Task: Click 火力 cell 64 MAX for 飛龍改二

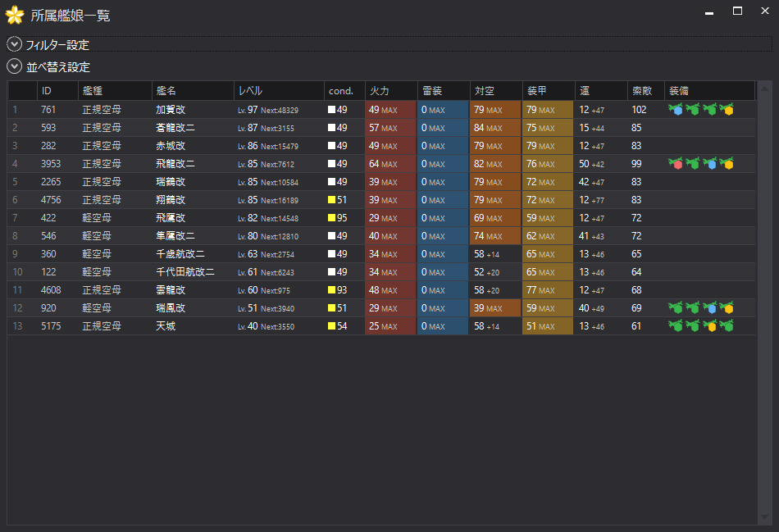Action: point(390,163)
